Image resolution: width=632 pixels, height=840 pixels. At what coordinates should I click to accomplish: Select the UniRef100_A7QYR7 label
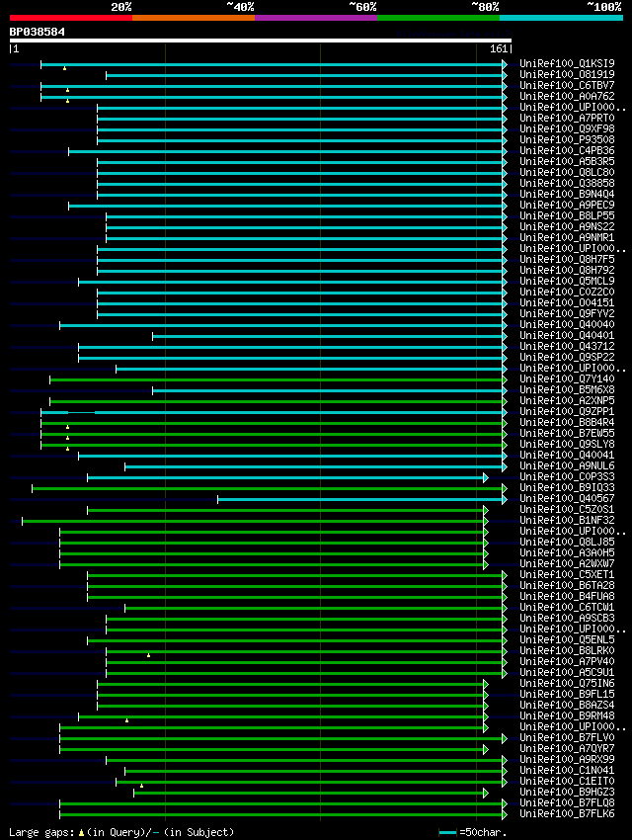pyautogui.click(x=567, y=748)
